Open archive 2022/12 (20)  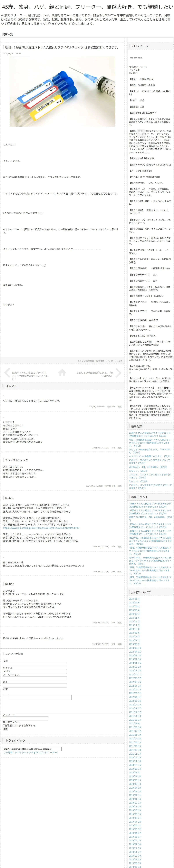point(135,667)
